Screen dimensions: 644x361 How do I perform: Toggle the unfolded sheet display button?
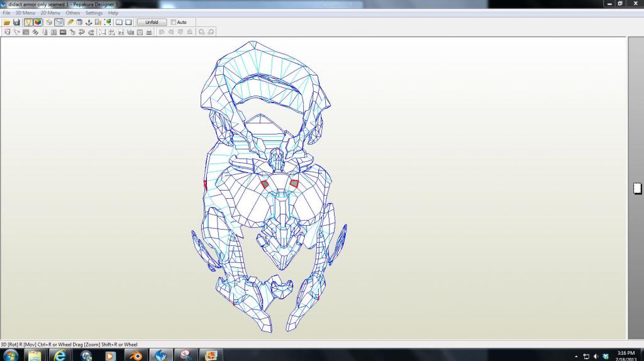click(x=58, y=22)
